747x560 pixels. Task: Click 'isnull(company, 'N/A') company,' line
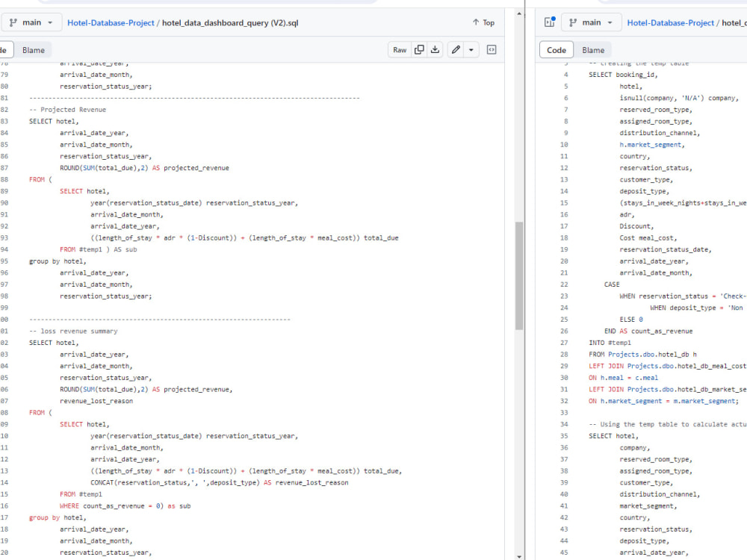tap(679, 98)
